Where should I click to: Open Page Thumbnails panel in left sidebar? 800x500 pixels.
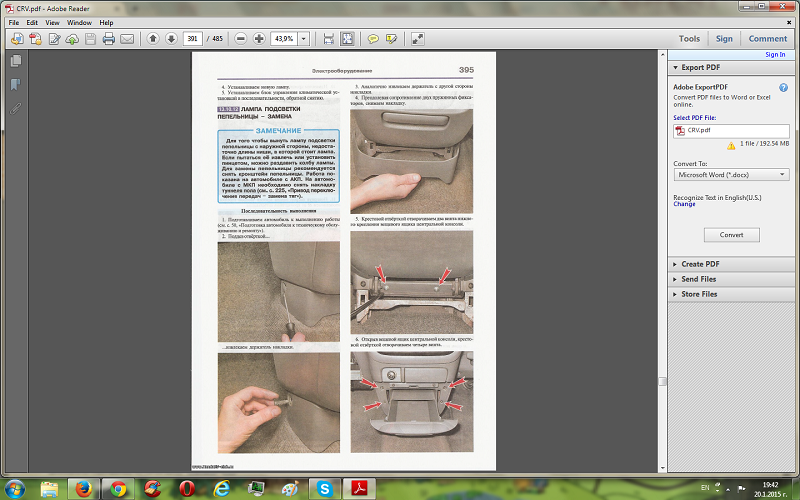tap(16, 60)
